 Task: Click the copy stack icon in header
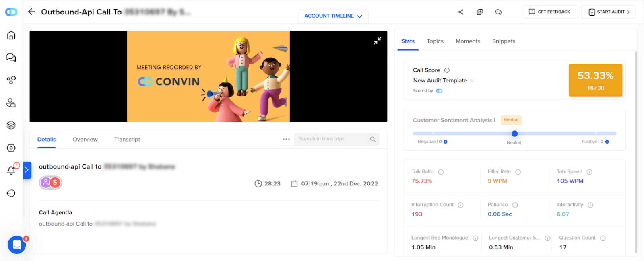(x=479, y=12)
